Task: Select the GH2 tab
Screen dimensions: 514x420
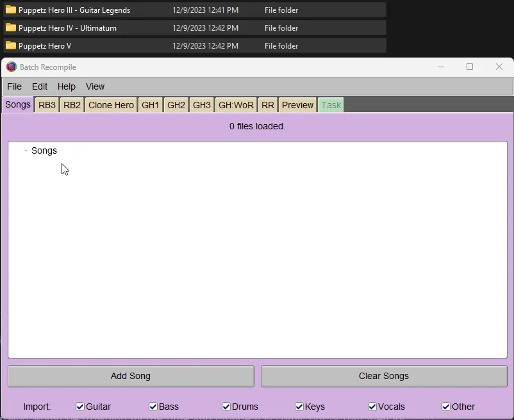Action: 176,104
